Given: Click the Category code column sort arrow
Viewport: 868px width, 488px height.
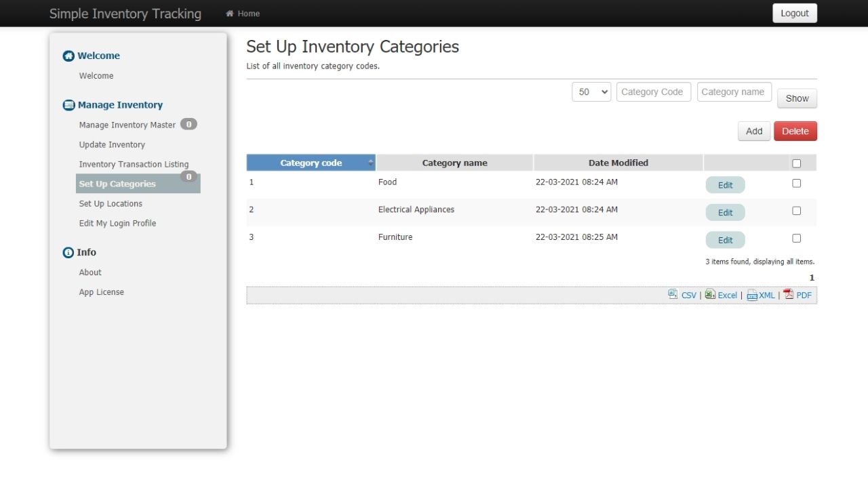Looking at the screenshot, I should point(371,163).
